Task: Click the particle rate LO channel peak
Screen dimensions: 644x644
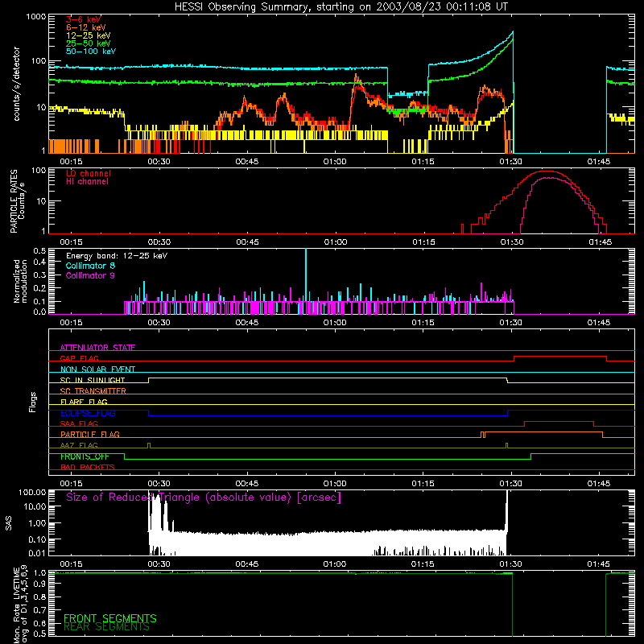Action: pyautogui.click(x=547, y=171)
